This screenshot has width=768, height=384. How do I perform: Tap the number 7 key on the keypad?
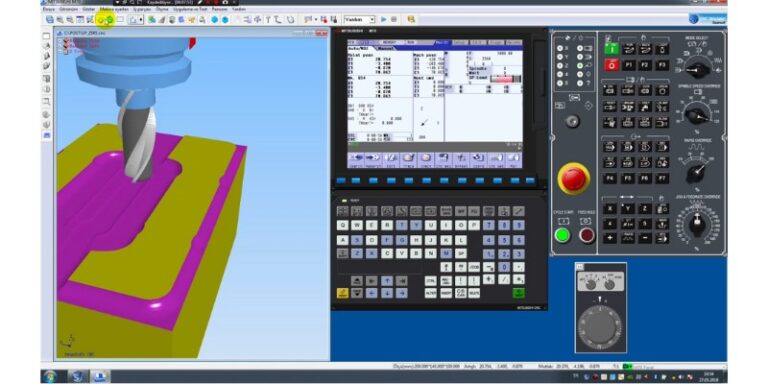[x=489, y=225]
